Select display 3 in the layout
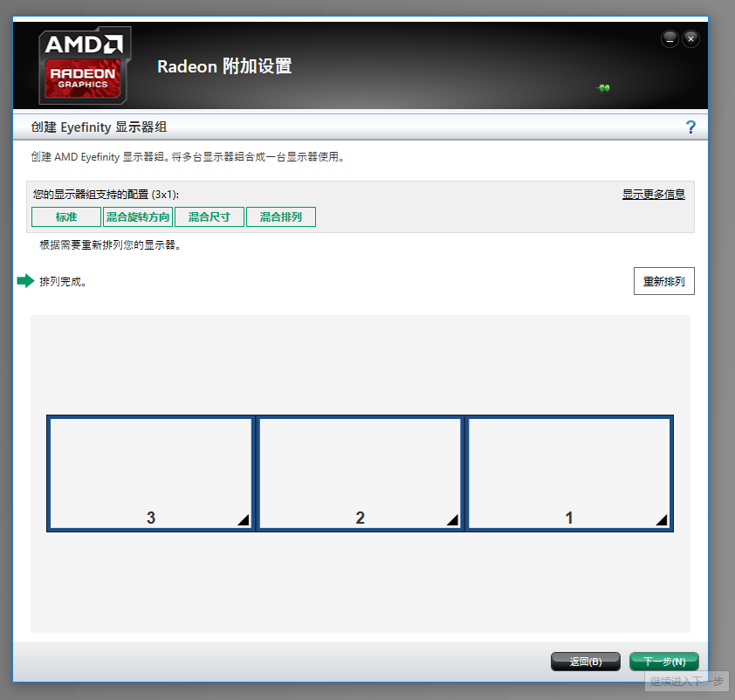 (x=150, y=472)
